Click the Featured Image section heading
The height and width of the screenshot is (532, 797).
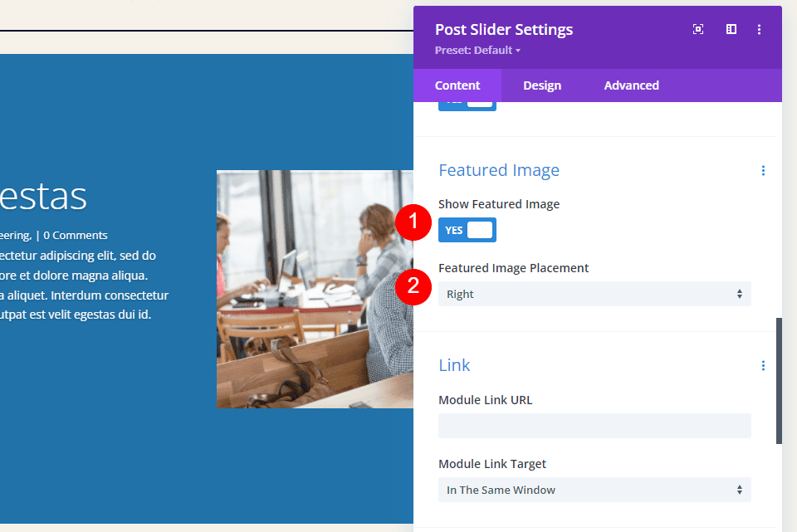[499, 170]
